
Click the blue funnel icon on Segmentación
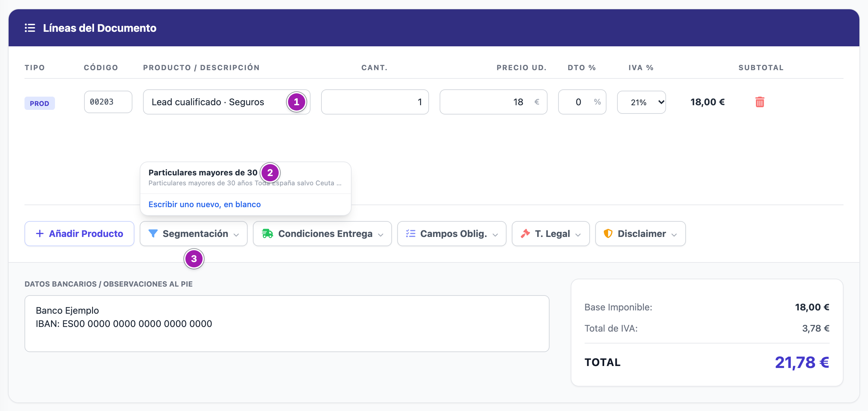point(153,233)
